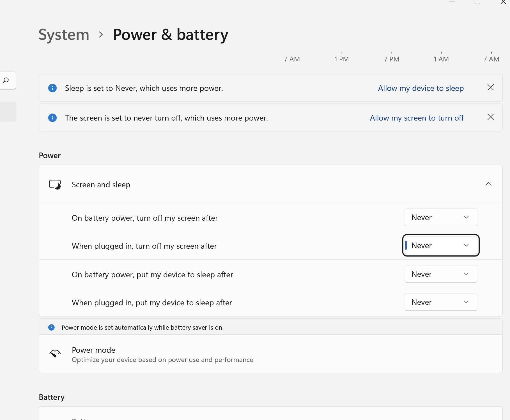Open plugged-in sleep time dropdown

coord(440,302)
